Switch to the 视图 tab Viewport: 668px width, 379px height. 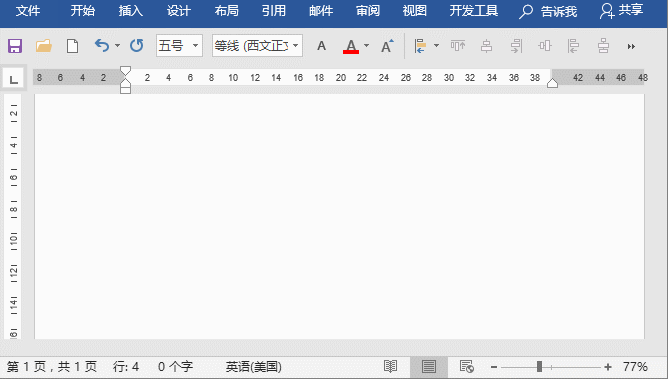pos(415,11)
